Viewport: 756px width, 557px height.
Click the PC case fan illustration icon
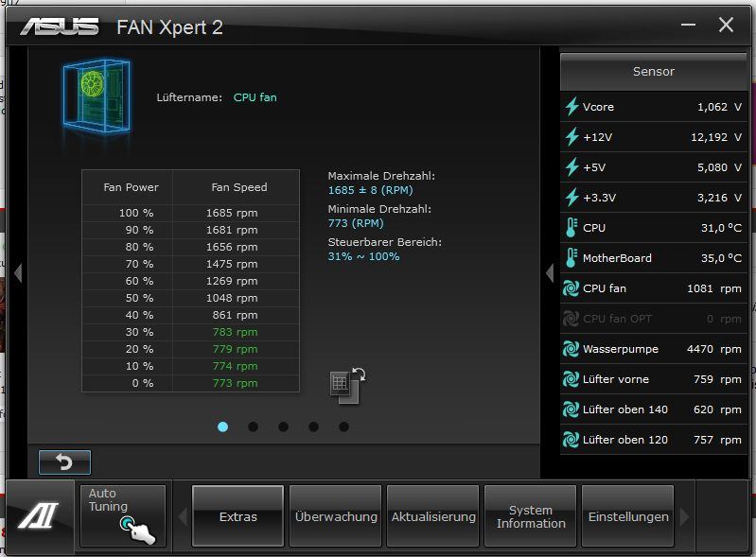[97, 96]
